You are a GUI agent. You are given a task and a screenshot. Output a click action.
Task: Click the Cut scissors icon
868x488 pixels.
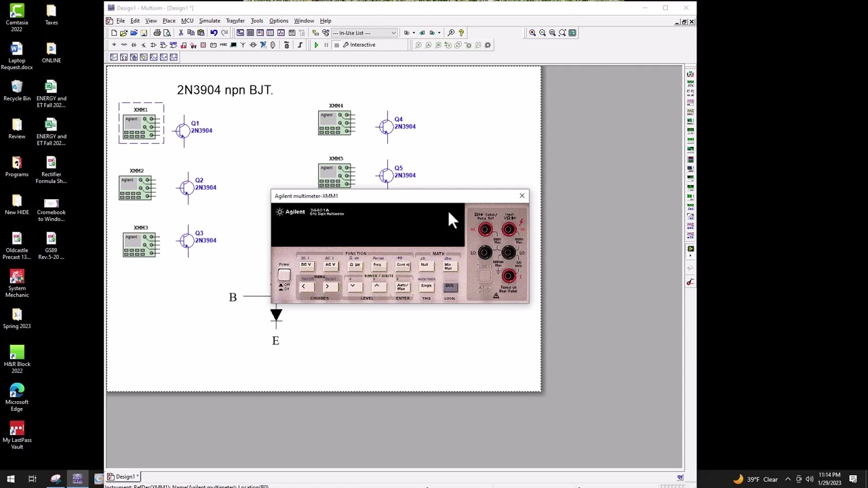(x=181, y=33)
